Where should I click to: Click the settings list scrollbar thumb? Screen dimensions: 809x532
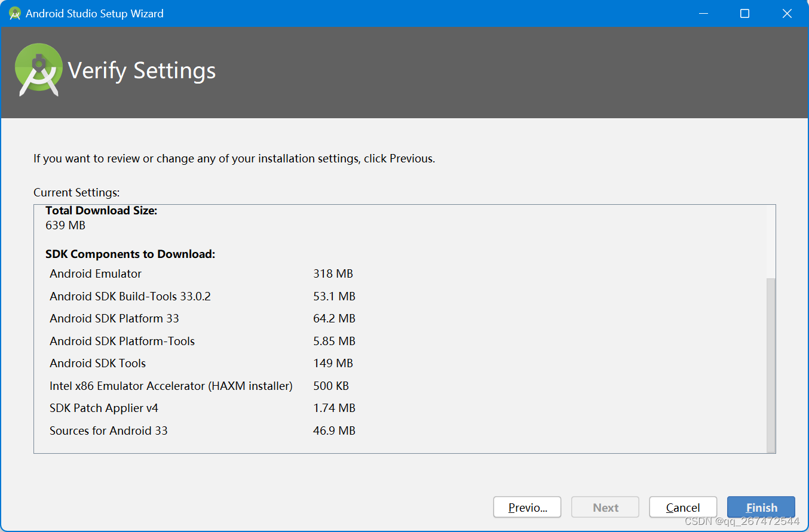[771, 364]
